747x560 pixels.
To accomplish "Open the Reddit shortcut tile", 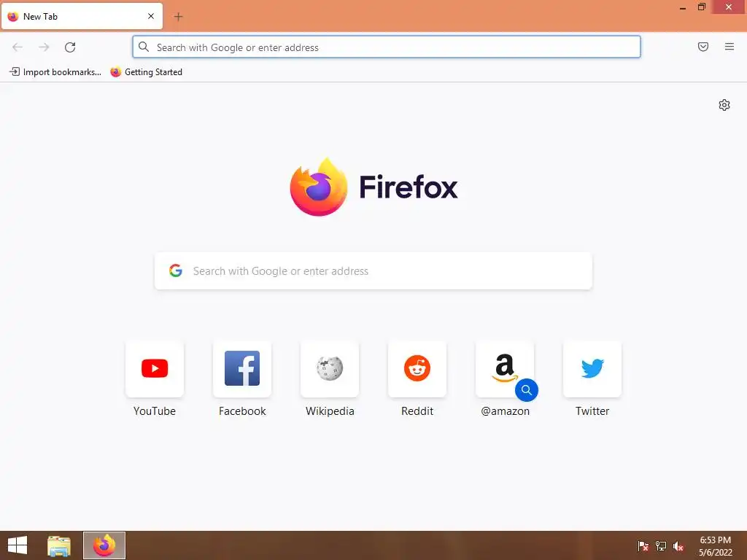I will 417,369.
